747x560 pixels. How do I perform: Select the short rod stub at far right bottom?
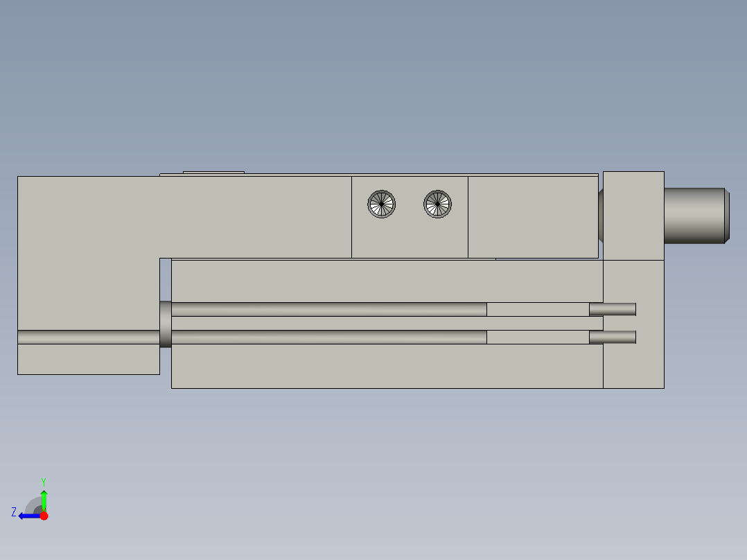(x=613, y=338)
